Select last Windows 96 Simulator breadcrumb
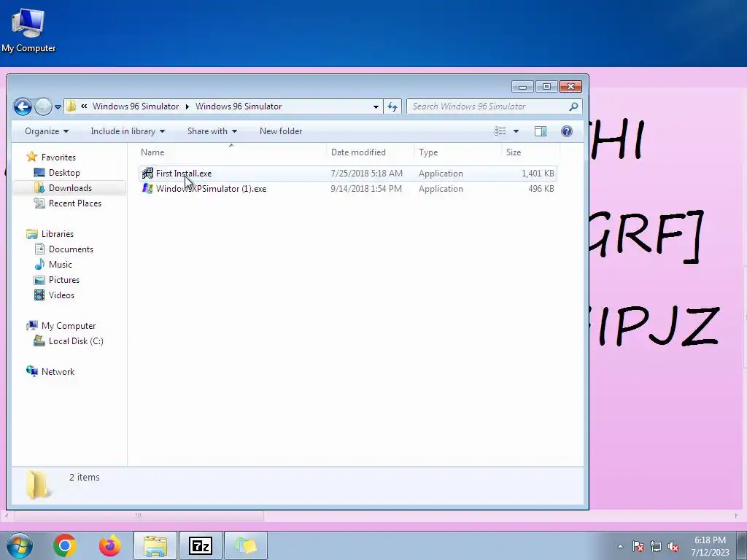Screen dimensions: 747x560 click(x=239, y=106)
